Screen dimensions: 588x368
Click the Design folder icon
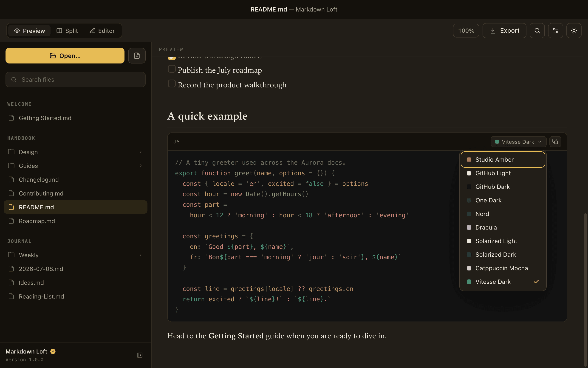[11, 152]
